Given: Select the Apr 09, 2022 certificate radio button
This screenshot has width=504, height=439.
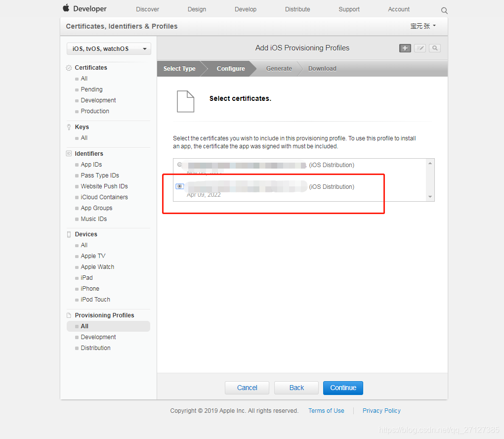Looking at the screenshot, I should click(180, 186).
